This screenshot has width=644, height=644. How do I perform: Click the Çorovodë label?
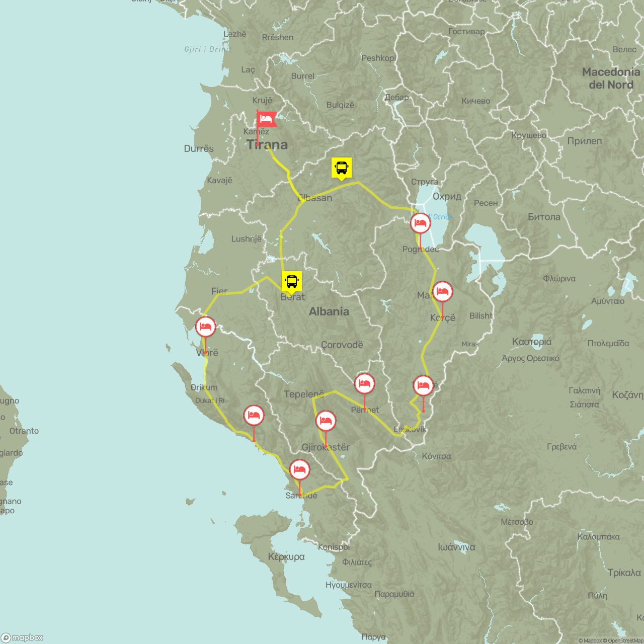342,345
